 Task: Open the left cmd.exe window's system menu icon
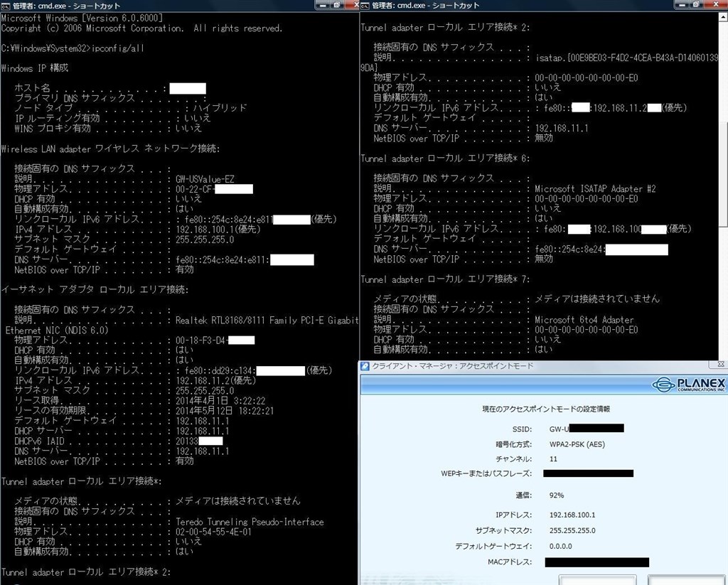click(6, 6)
